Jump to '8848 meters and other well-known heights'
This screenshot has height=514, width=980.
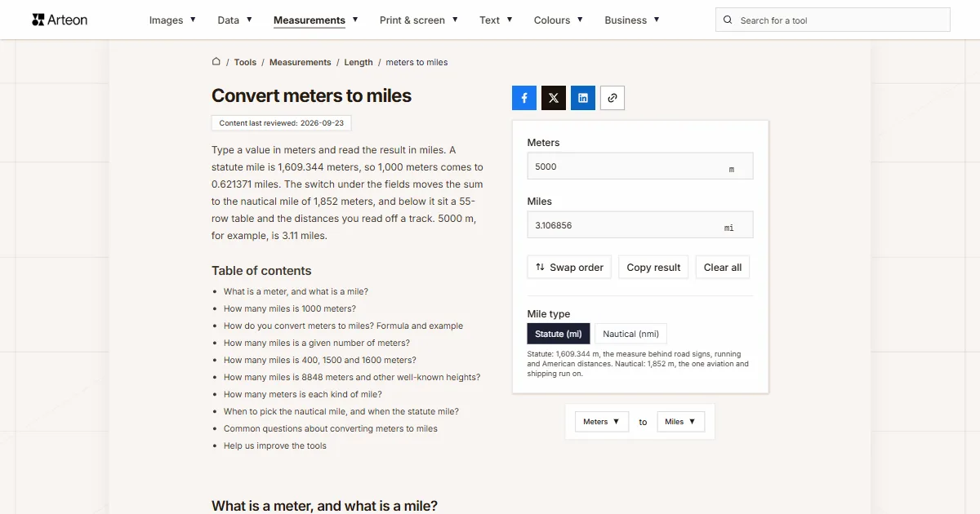(352, 377)
